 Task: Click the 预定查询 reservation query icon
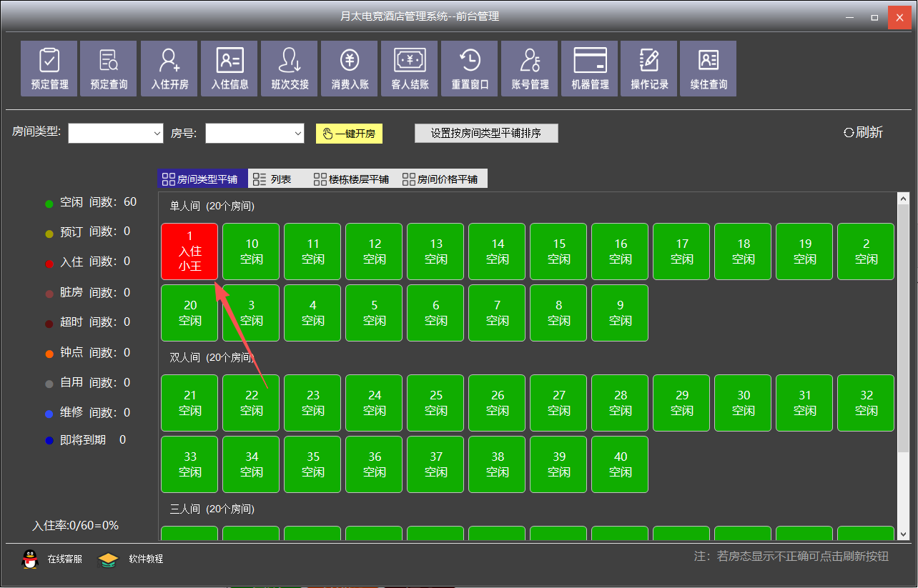click(x=109, y=69)
